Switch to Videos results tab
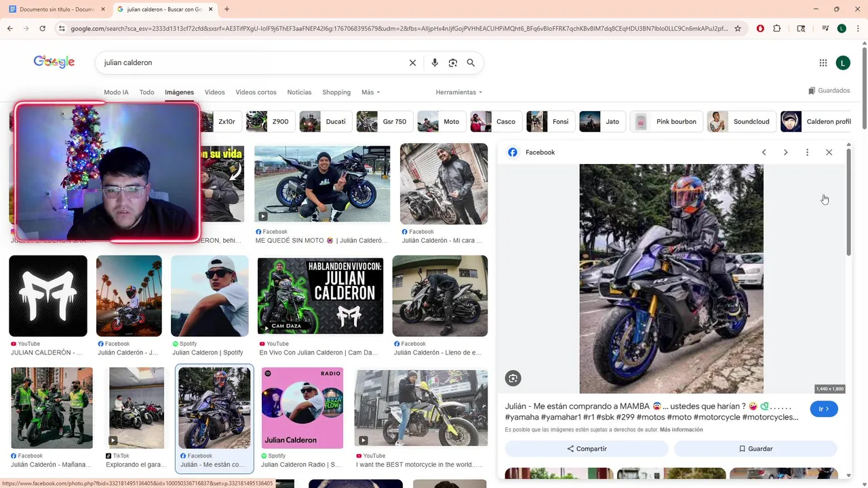The height and width of the screenshot is (488, 868). point(214,92)
